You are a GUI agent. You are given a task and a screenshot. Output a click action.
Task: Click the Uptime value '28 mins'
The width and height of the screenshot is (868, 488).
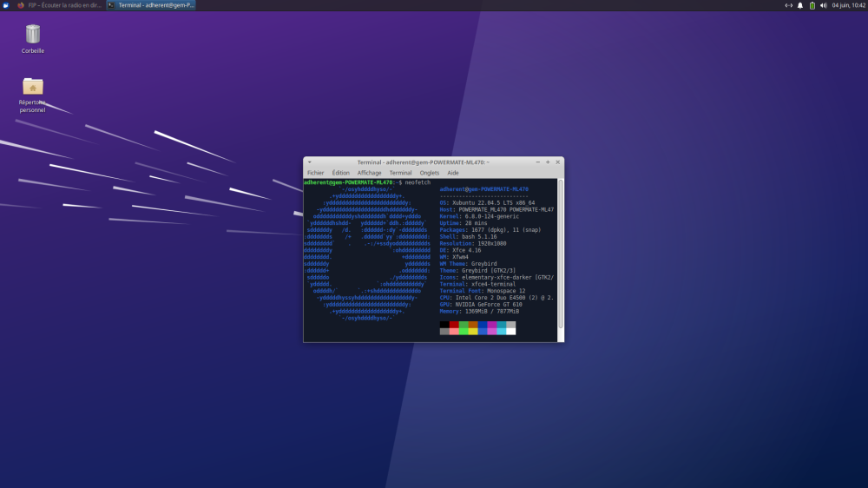[476, 223]
